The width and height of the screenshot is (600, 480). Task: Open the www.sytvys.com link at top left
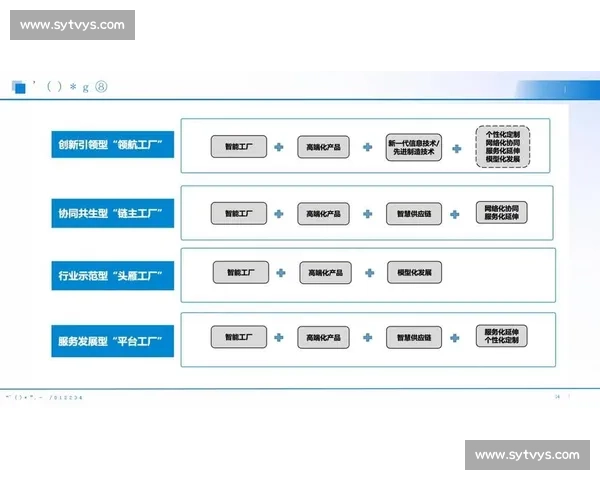click(x=72, y=25)
